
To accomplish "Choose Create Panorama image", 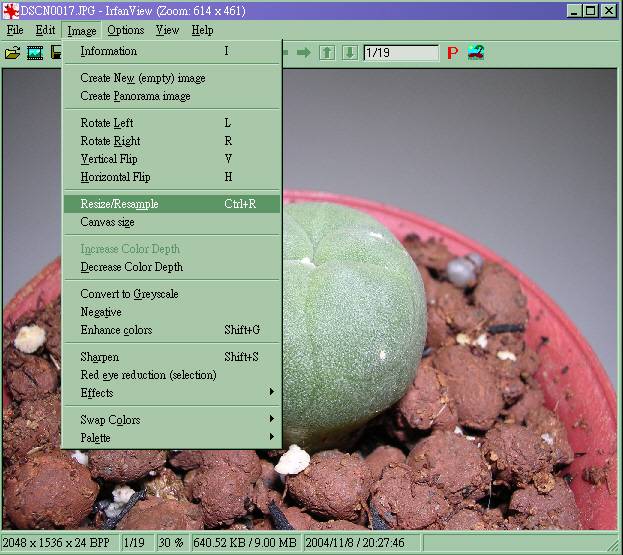I will 135,96.
